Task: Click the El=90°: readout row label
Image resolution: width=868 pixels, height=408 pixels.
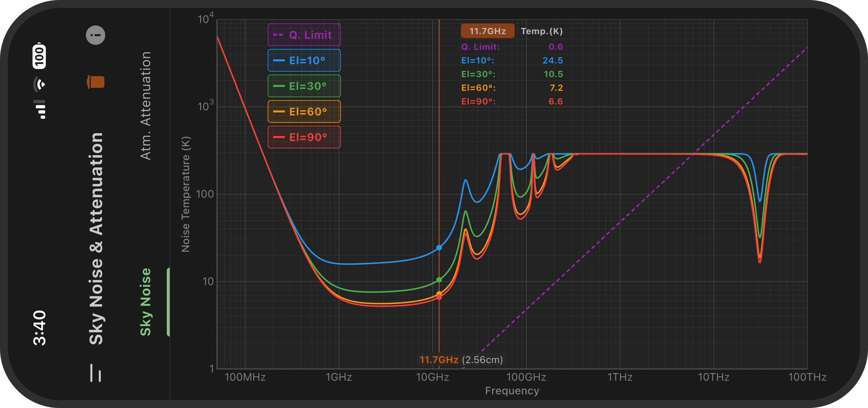Action: 478,102
